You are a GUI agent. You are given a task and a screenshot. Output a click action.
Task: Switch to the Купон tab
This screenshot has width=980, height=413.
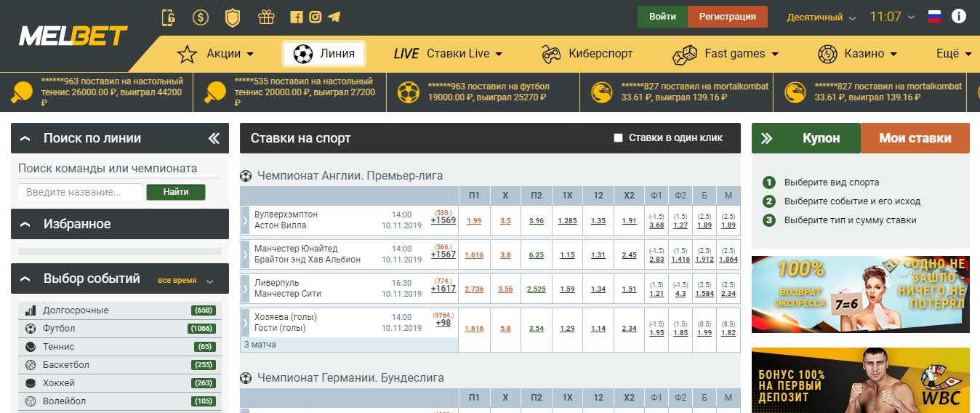[x=806, y=138]
